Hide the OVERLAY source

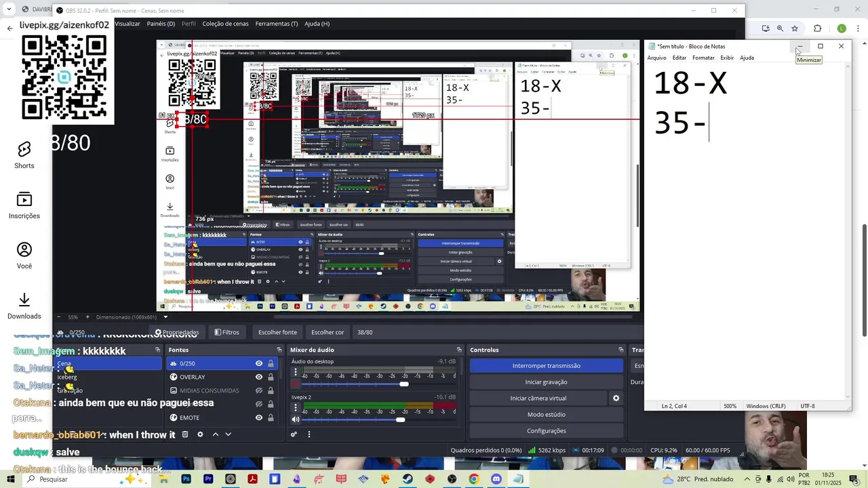258,377
